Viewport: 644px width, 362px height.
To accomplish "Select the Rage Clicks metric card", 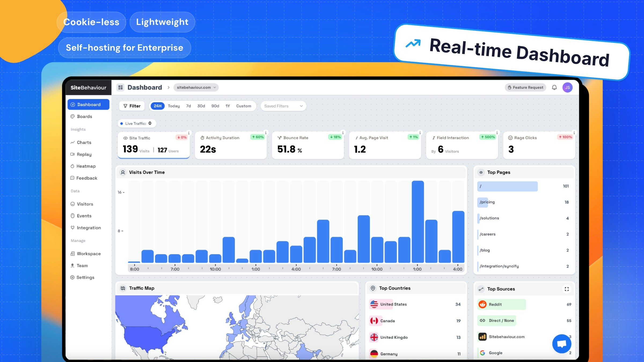I will coord(539,145).
